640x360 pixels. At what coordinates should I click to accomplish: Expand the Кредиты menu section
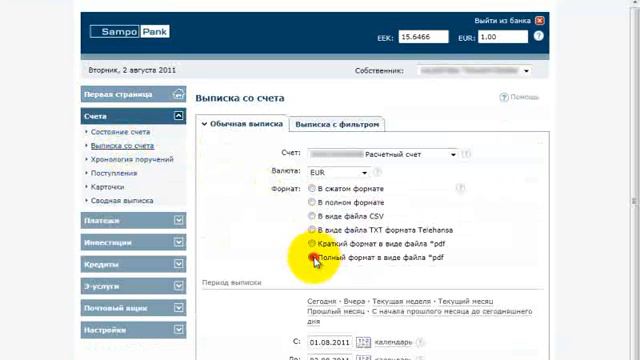pyautogui.click(x=178, y=264)
